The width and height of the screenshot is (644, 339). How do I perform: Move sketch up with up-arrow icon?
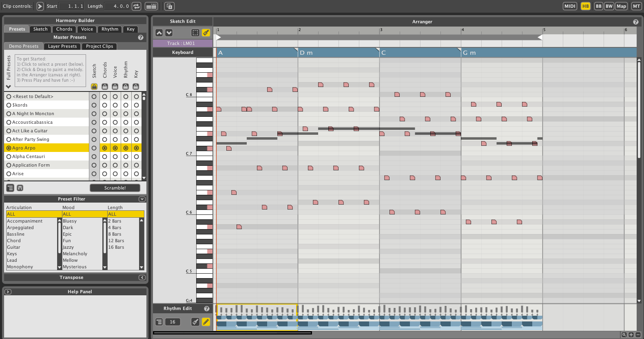coord(159,33)
